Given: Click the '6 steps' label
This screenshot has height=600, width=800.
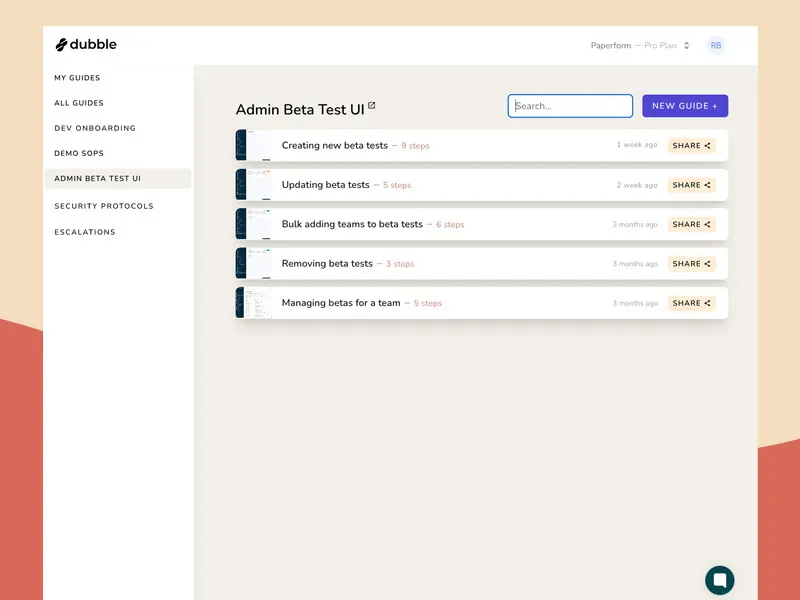Looking at the screenshot, I should (x=450, y=224).
